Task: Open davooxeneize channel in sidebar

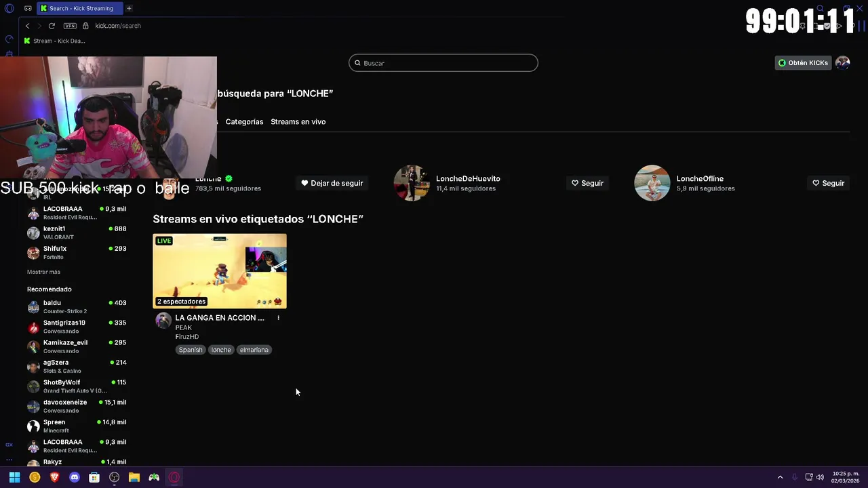Action: tap(77, 406)
